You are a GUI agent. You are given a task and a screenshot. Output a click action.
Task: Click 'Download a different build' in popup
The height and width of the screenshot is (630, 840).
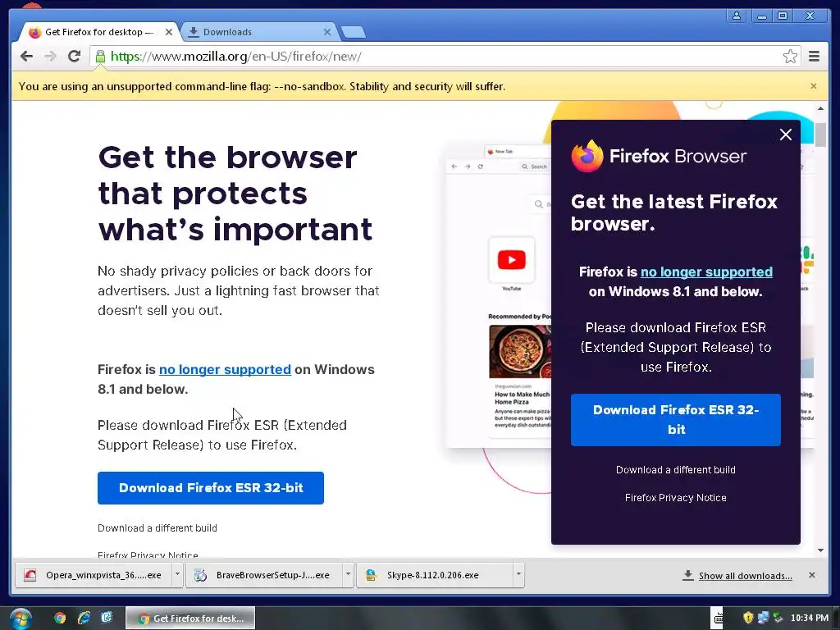[676, 470]
